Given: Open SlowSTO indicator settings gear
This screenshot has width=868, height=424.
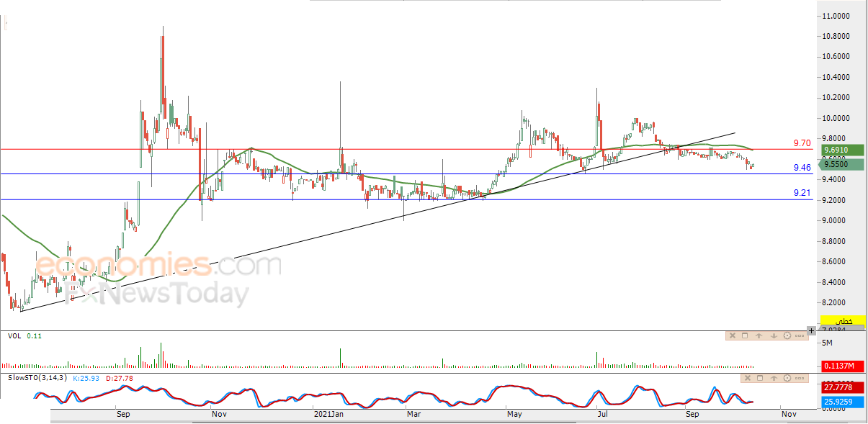Looking at the screenshot, I should coord(787,378).
